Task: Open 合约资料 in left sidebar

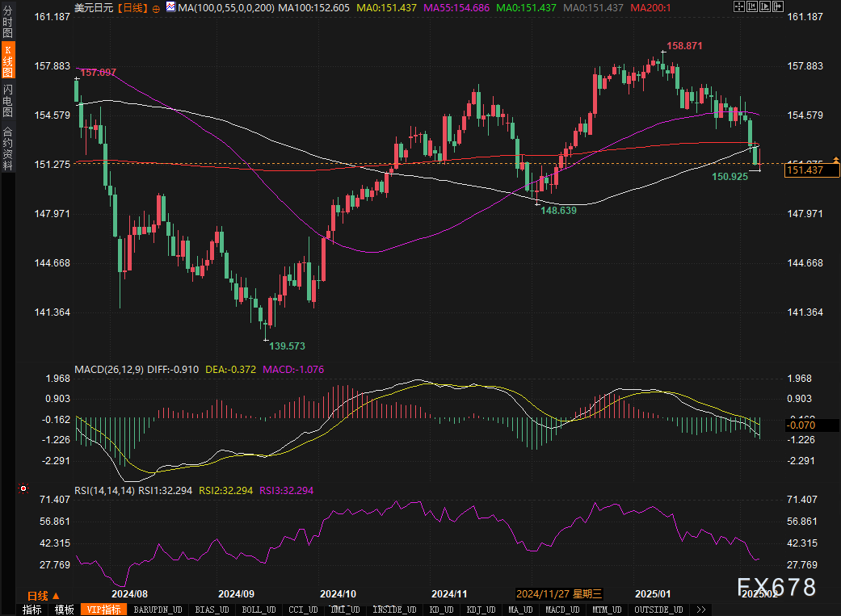Action: (x=7, y=148)
